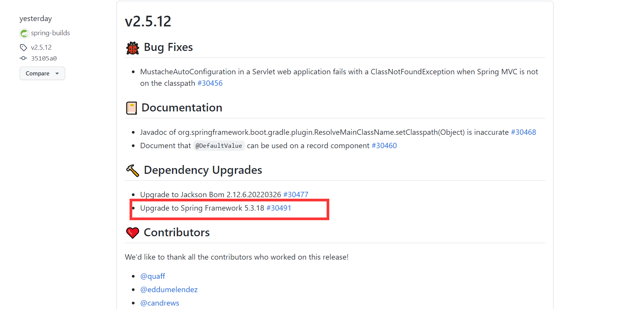Click the commit icon beside 35105a0

[23, 58]
